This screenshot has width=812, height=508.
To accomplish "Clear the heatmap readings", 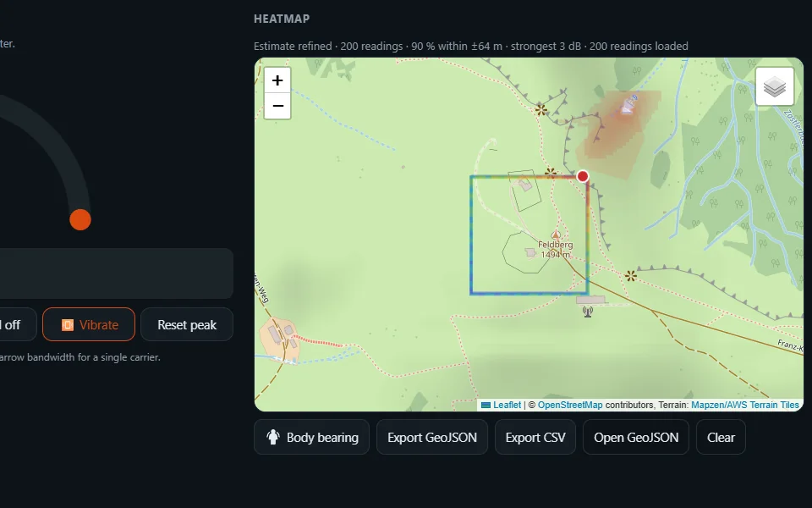I will (721, 437).
